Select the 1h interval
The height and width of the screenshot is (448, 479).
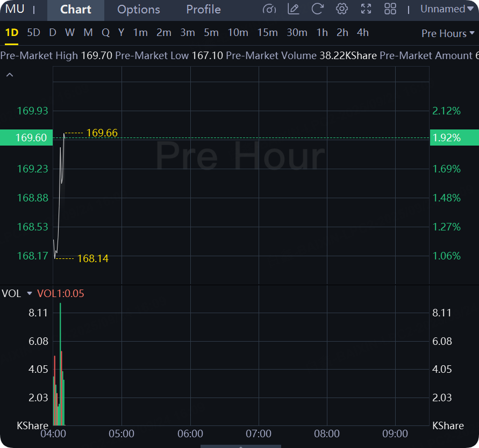322,32
